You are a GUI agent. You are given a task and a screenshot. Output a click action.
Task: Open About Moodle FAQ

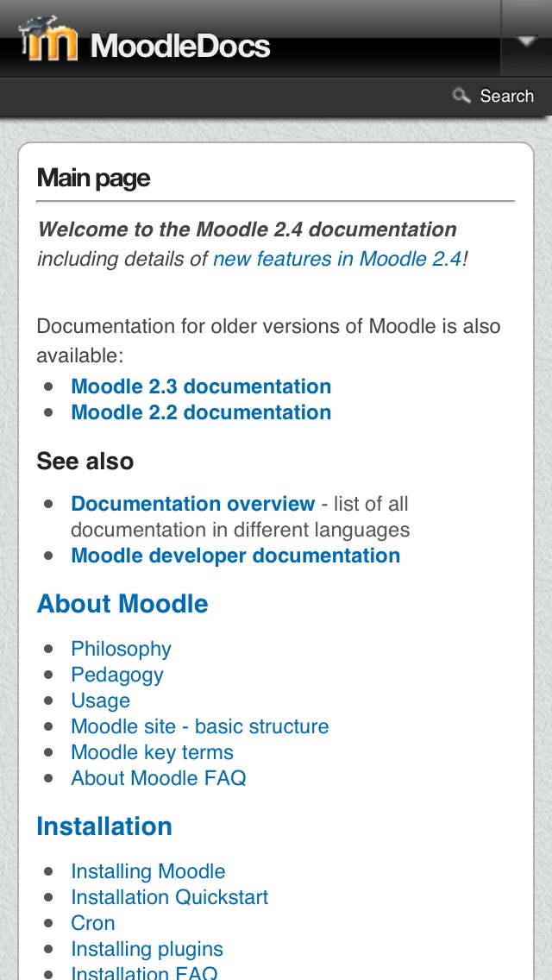click(x=158, y=778)
